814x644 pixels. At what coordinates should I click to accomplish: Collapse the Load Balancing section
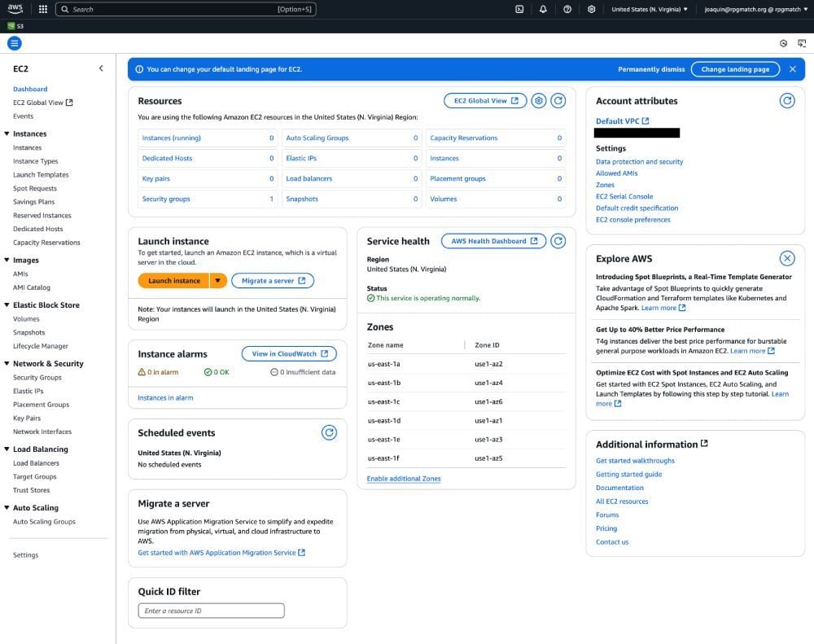pyautogui.click(x=7, y=449)
